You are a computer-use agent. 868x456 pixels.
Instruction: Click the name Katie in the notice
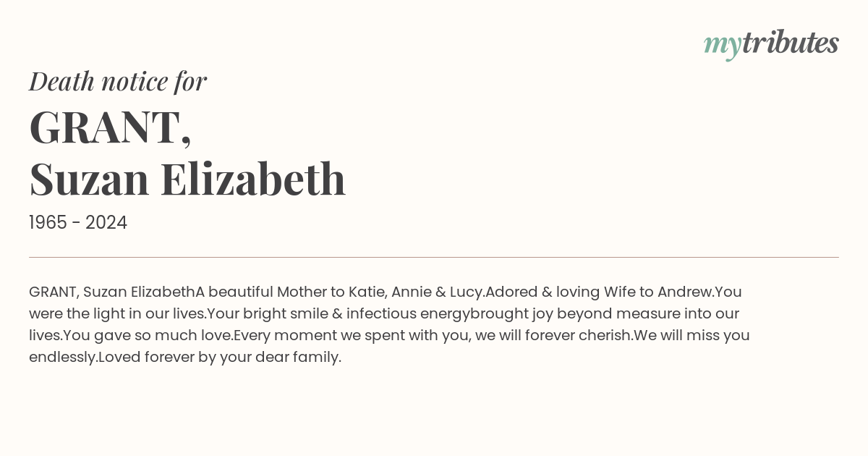[366, 292]
